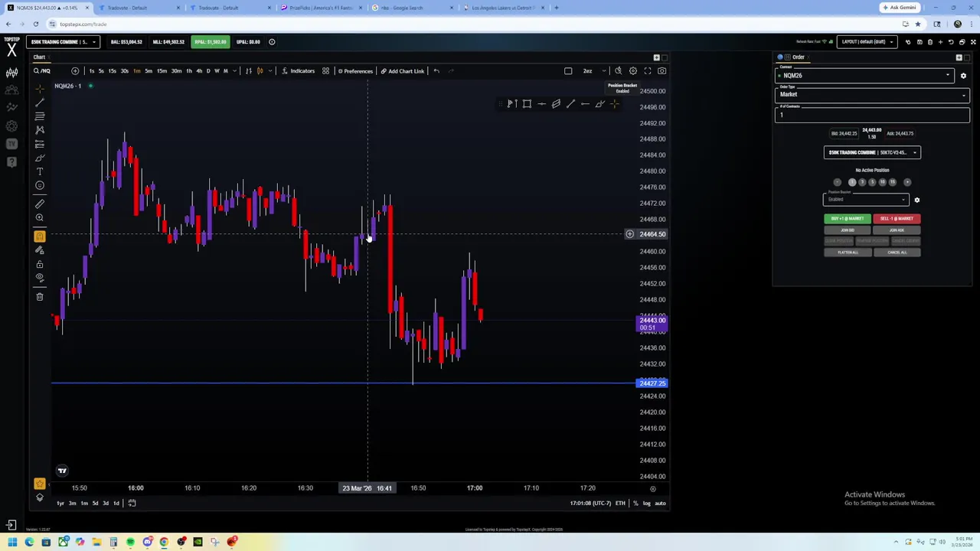
Task: Open the Fibonacci retracement tools
Action: point(40,116)
